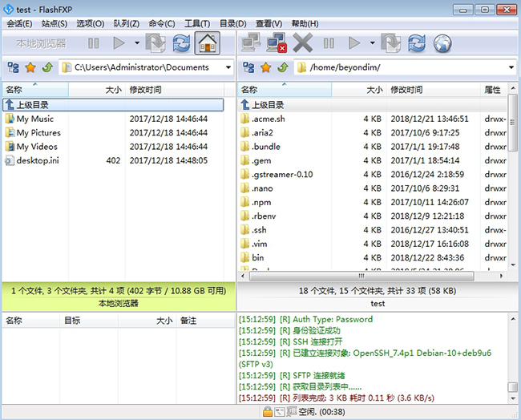The width and height of the screenshot is (521, 420).
Task: Open the 队列(Z) menu
Action: click(127, 24)
